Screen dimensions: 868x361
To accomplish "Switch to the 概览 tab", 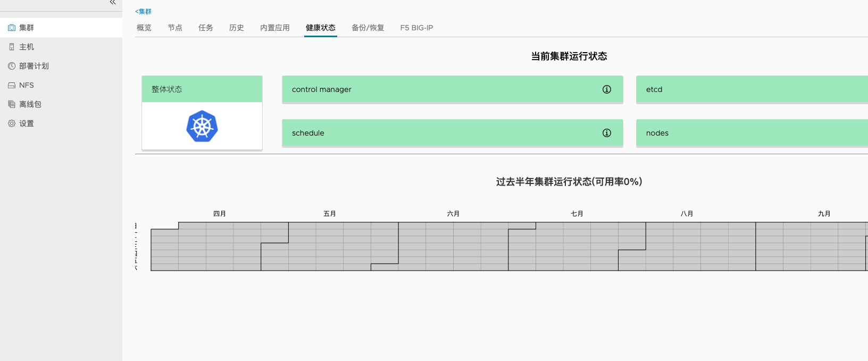I will coord(144,28).
